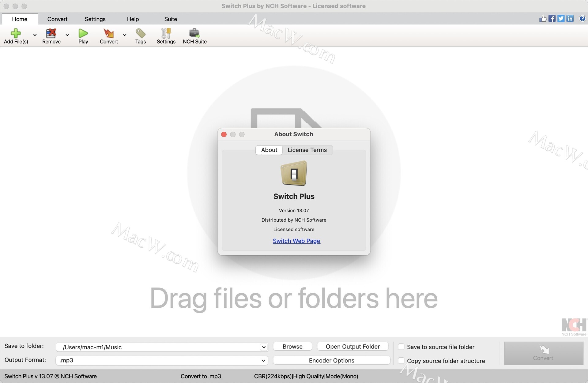
Task: Expand the Save to folder path dropdown
Action: (263, 347)
